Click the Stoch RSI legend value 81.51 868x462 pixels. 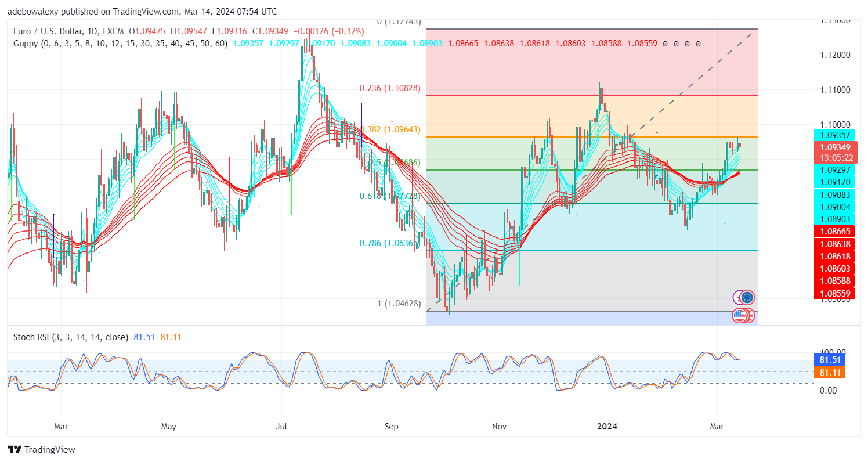click(144, 337)
